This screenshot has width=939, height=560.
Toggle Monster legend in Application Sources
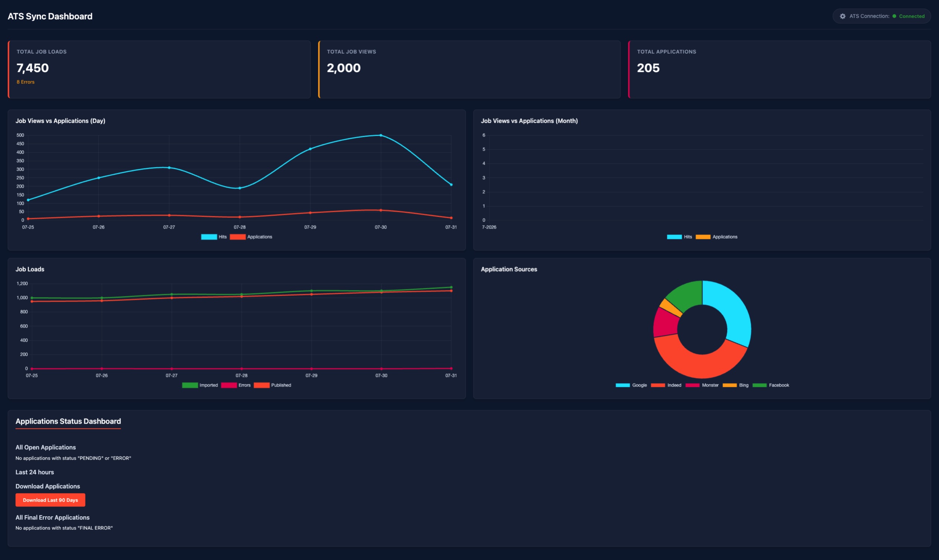[702, 385]
